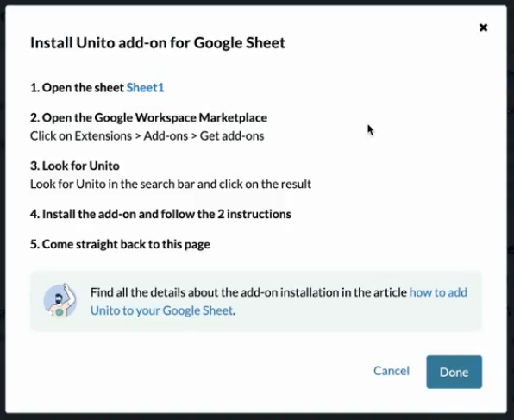Viewport: 514px width, 420px height.
Task: Click 'Add-ons' between Extensions and Get add-ons
Action: point(166,135)
